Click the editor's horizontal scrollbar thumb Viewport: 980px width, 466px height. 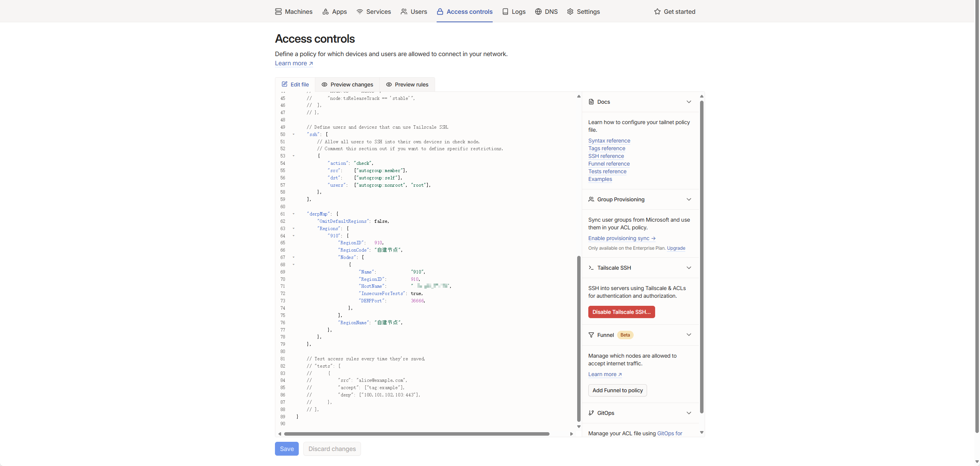417,434
